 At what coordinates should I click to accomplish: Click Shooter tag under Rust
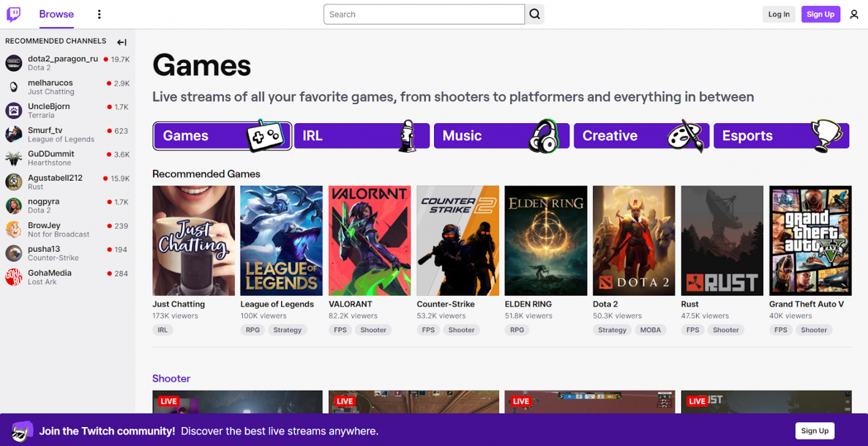[x=726, y=330]
